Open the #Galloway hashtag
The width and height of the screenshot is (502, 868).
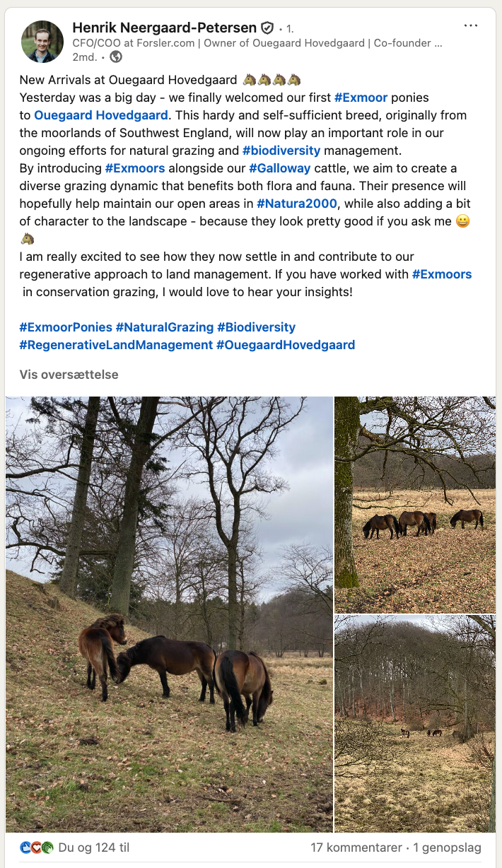(x=279, y=168)
